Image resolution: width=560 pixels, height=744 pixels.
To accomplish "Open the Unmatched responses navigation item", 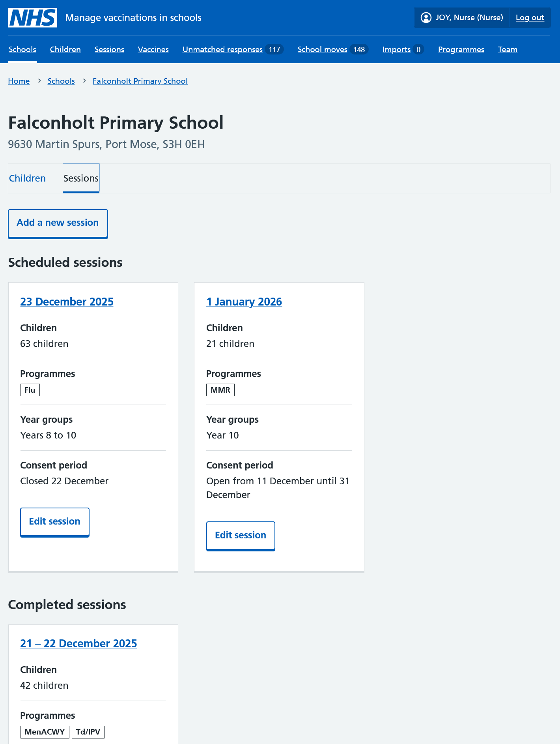I will tap(222, 49).
